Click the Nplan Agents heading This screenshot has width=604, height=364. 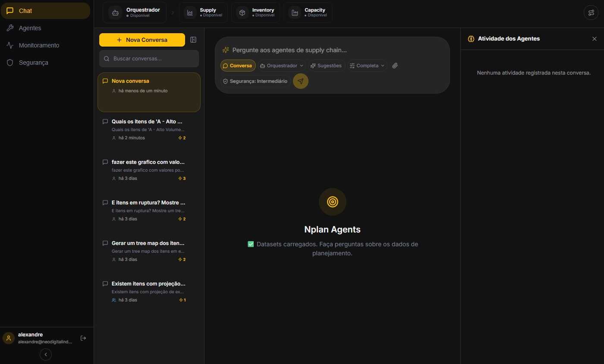click(332, 229)
